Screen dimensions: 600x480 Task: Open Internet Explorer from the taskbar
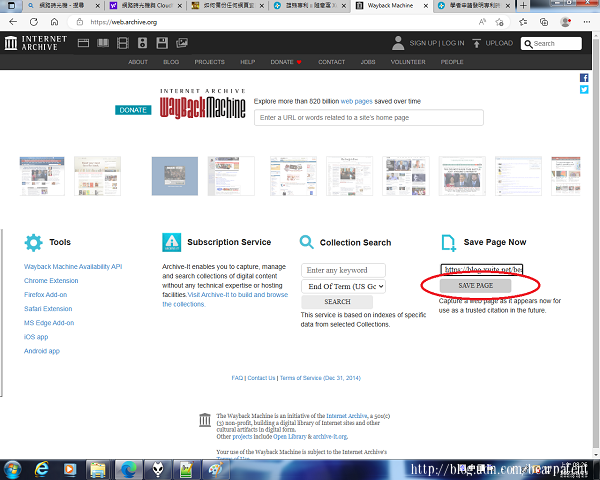tap(44, 468)
